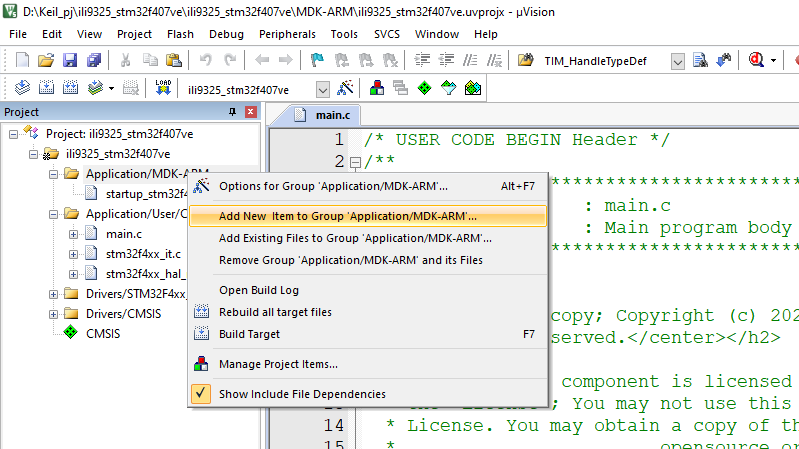Navigate backwards with left arrow icon
799x449 pixels.
[262, 60]
